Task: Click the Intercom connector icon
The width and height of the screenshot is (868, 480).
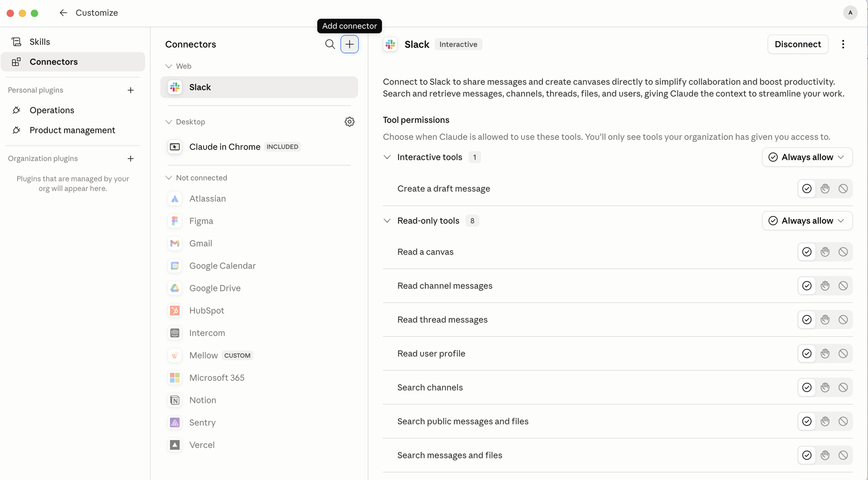Action: [x=175, y=333]
